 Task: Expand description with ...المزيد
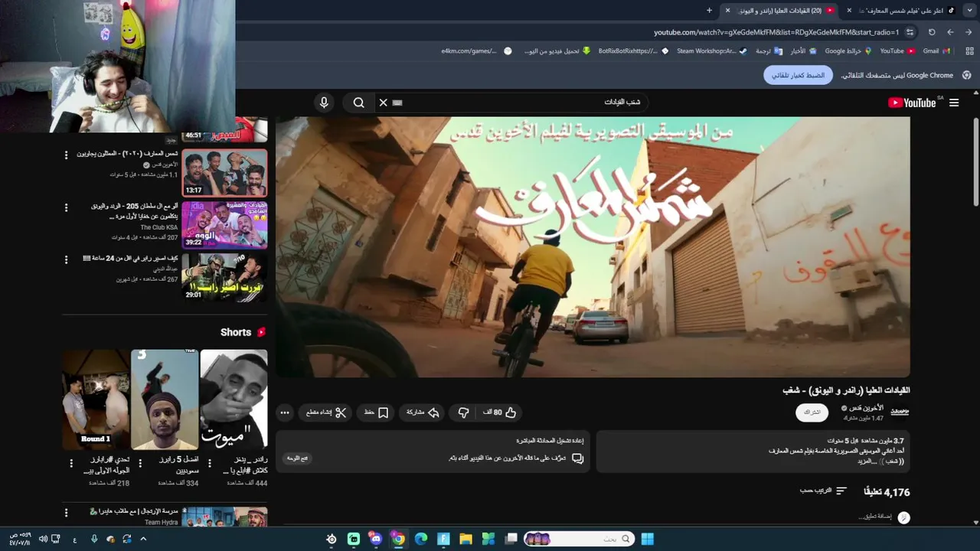tap(867, 461)
